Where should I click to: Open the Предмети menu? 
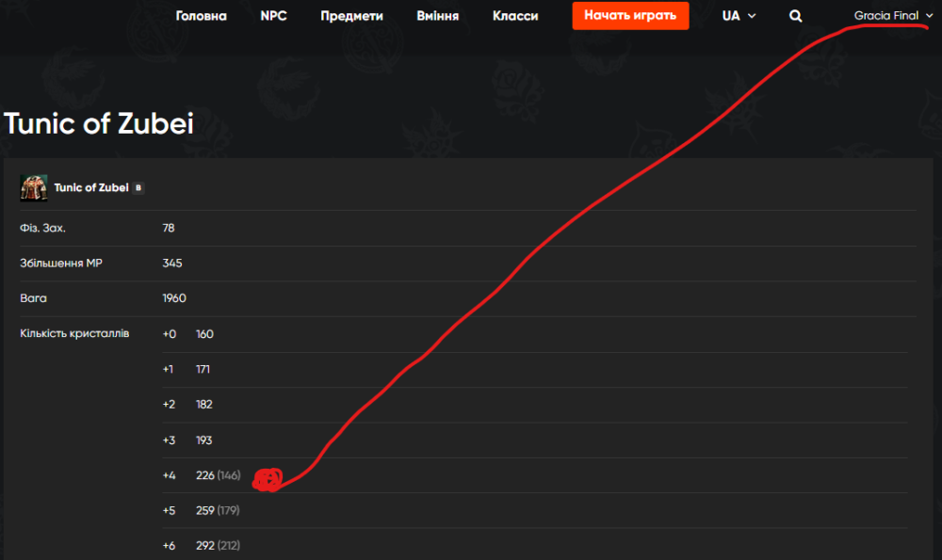tap(351, 16)
